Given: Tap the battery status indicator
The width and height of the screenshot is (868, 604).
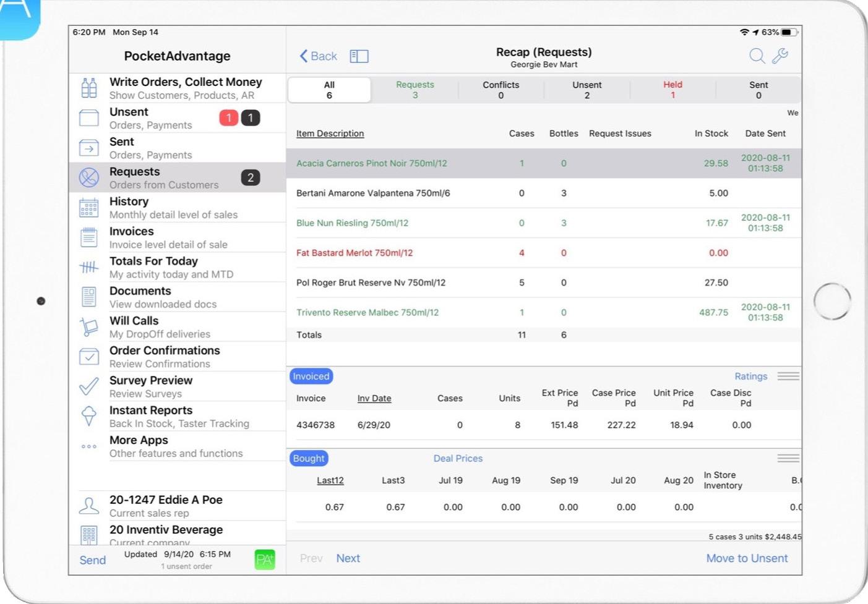Looking at the screenshot, I should (x=789, y=32).
